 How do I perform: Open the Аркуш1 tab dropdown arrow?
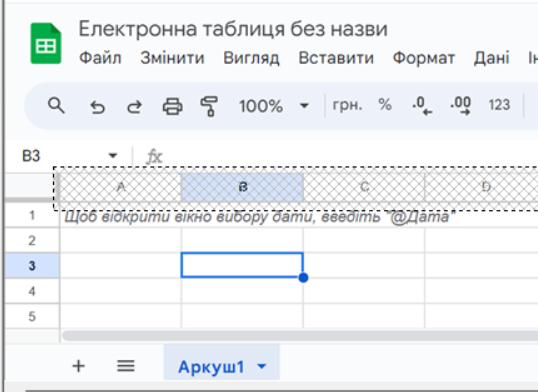(x=262, y=367)
